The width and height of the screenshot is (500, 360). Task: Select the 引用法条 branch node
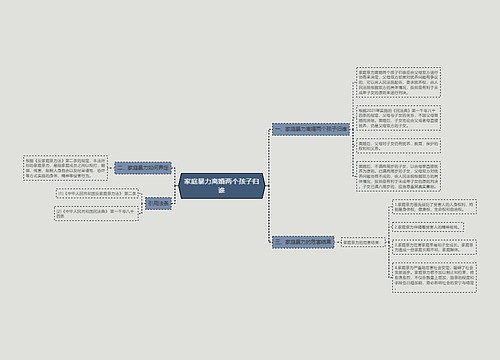click(x=158, y=203)
